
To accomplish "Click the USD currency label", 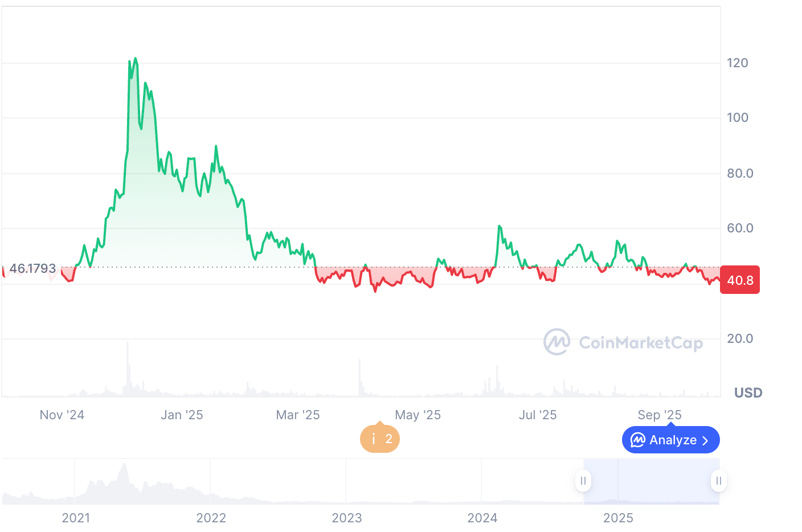I will [748, 392].
